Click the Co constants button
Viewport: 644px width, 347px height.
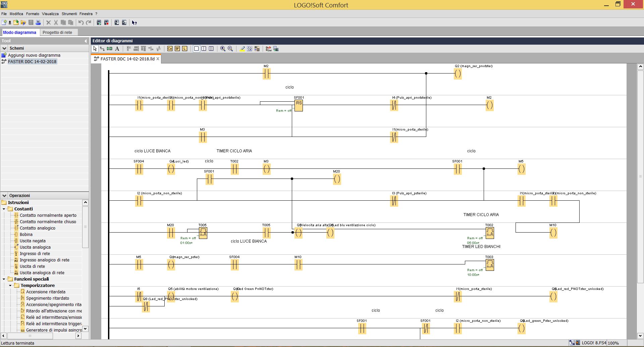(170, 49)
